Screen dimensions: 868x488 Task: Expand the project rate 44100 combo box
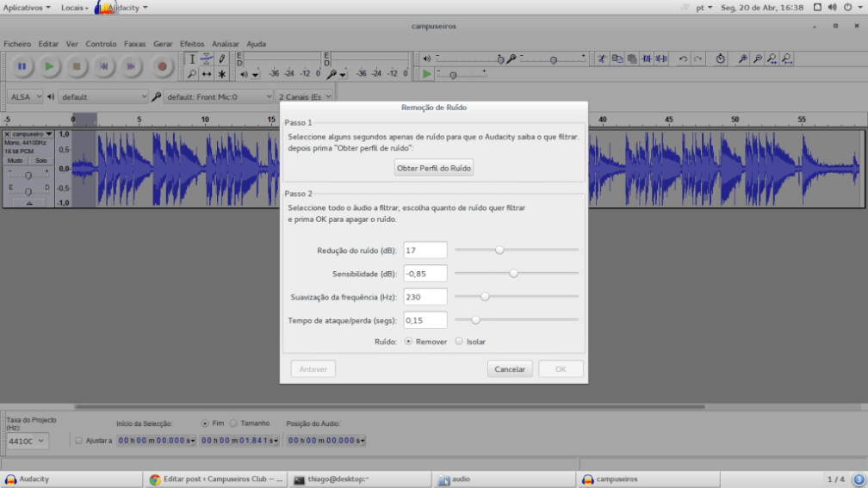[28, 441]
